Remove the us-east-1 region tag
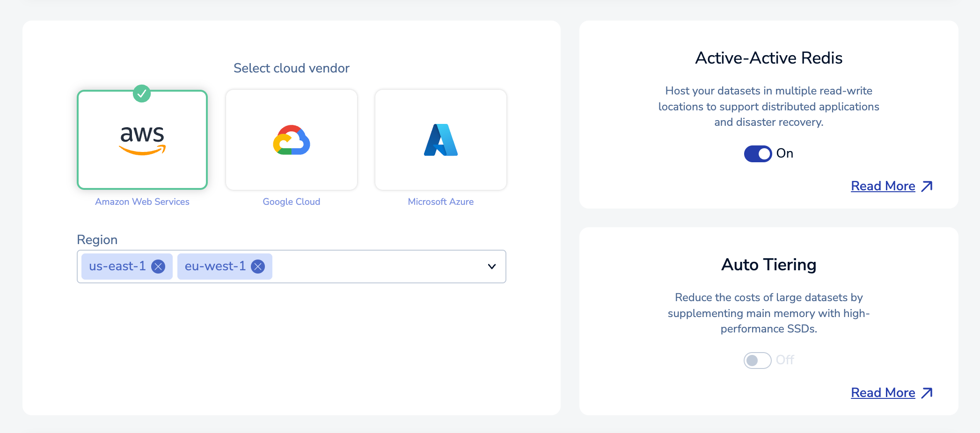980x433 pixels. pyautogui.click(x=159, y=267)
